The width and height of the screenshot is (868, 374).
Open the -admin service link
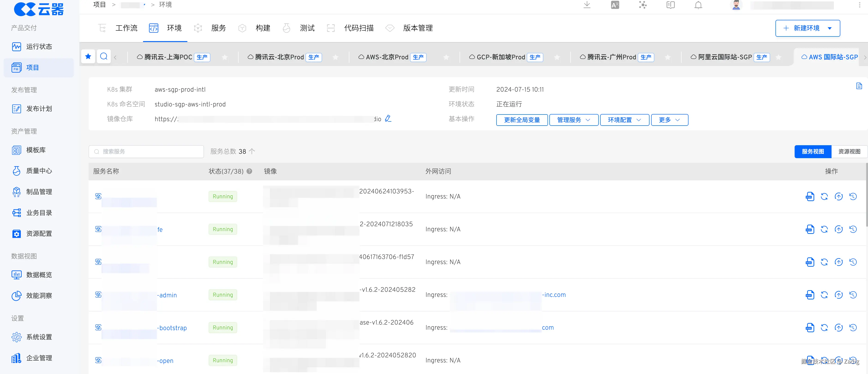click(x=167, y=295)
